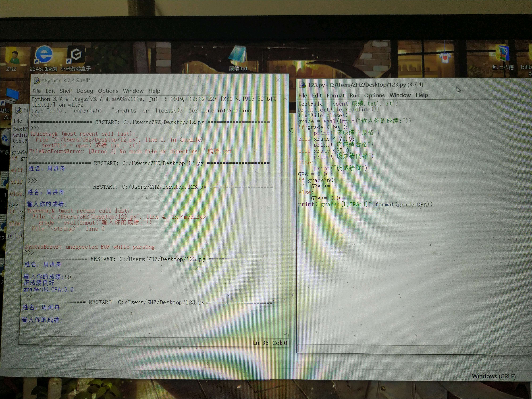Open Edit menu in Python Shell window

(50, 91)
